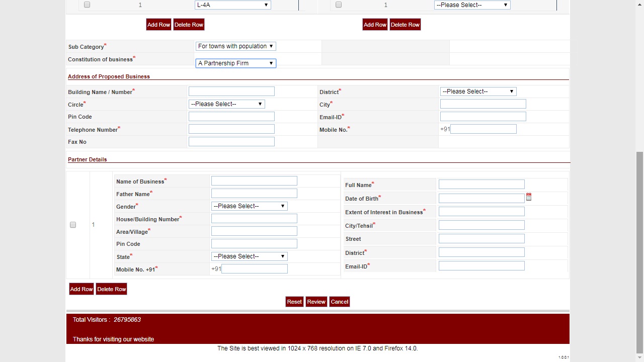Screen dimensions: 644x362
Task: Click Add Row below Partner Details
Action: [x=81, y=289]
